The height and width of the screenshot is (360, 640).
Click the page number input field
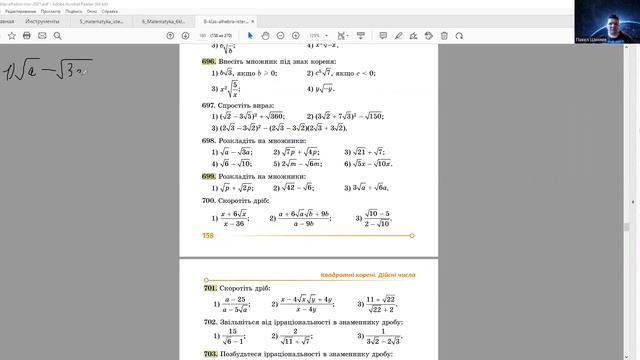point(202,36)
